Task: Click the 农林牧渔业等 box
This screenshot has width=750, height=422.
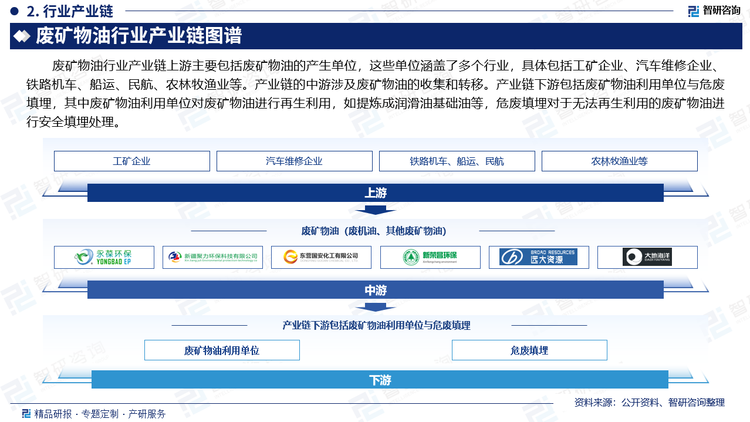Action: point(619,161)
